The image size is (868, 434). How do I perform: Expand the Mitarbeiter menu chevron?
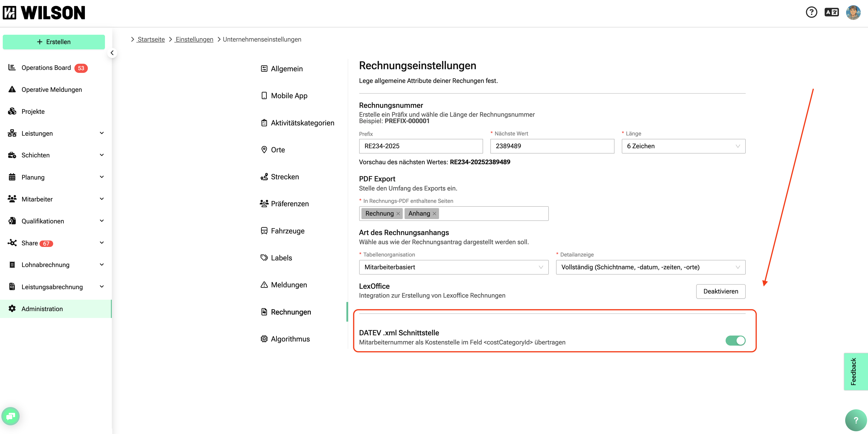click(x=102, y=199)
